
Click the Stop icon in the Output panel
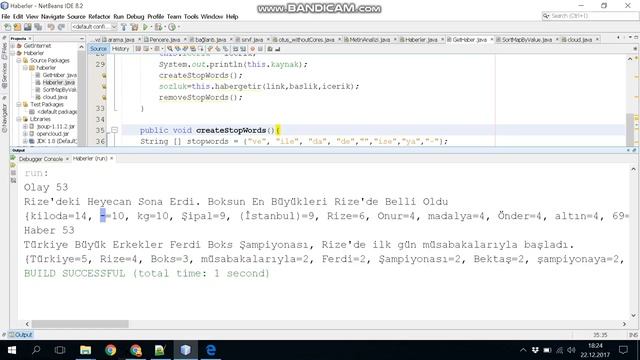[x=13, y=173]
